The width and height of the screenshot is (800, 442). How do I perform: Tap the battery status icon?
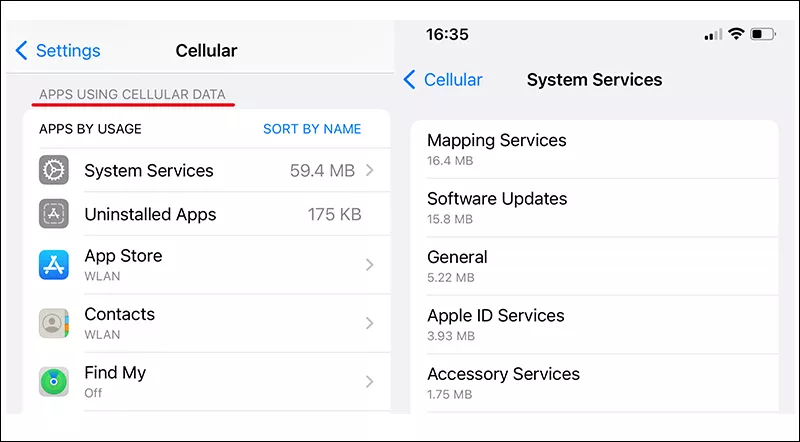763,34
